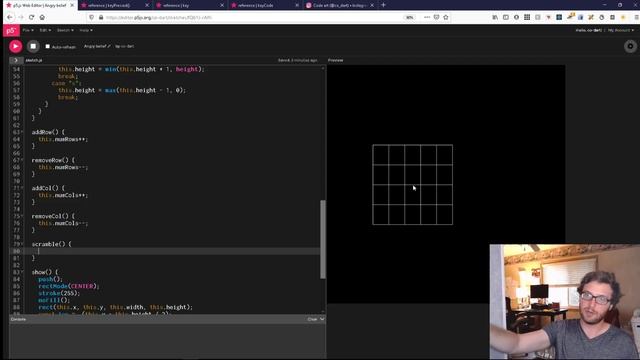Click the grid in the preview canvas
640x360 pixels.
pyautogui.click(x=413, y=184)
